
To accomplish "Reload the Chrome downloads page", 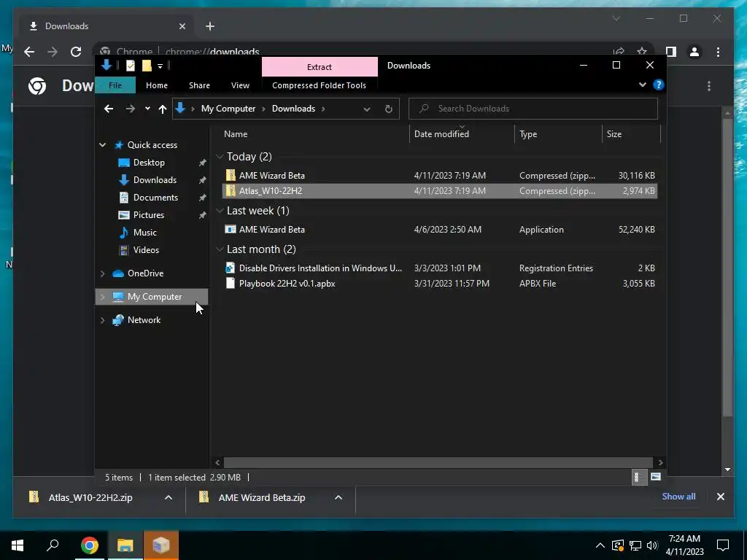I will click(76, 52).
